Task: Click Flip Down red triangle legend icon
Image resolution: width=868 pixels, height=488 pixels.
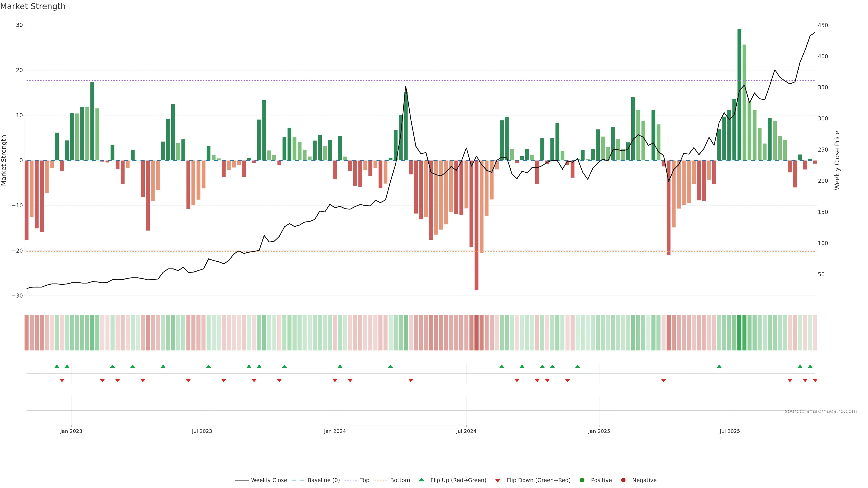Action: click(498, 481)
